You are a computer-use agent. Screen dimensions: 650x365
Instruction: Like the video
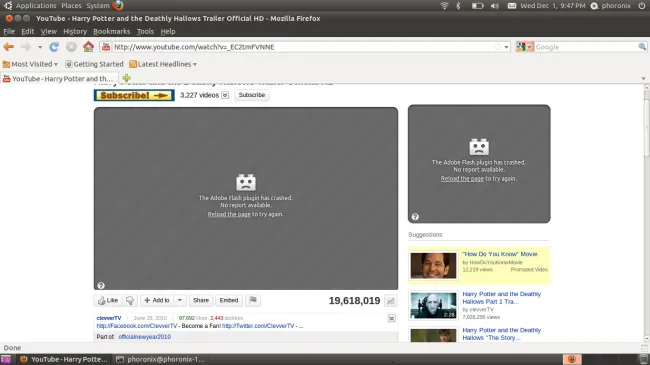click(x=108, y=300)
